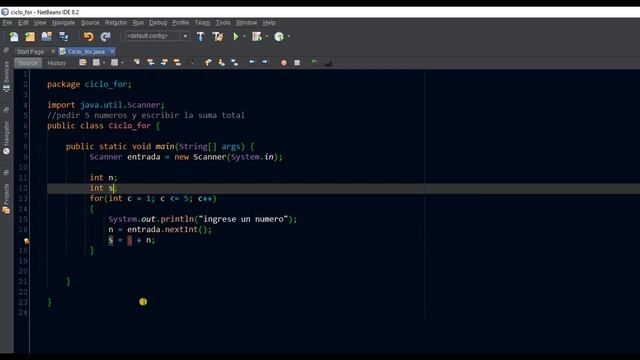
Task: Start macro recording with red circle icon
Action: (284, 63)
